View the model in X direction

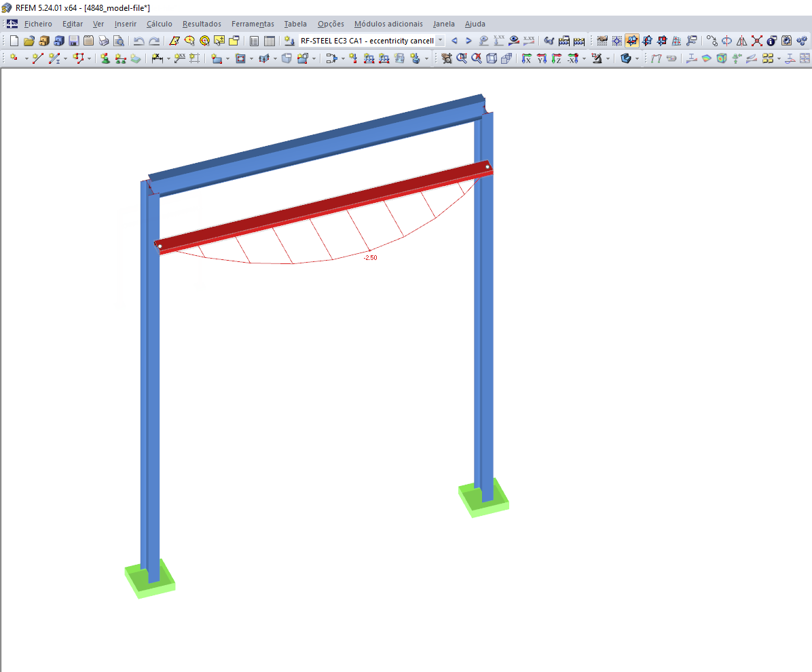click(526, 58)
